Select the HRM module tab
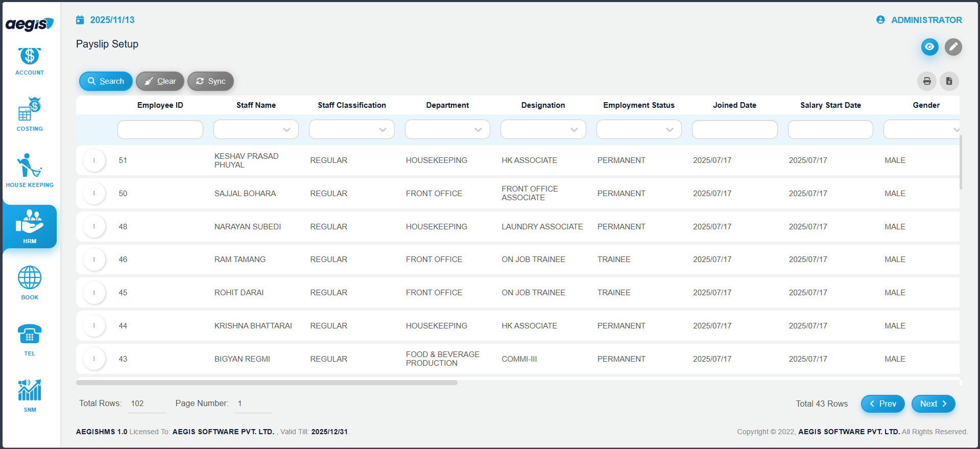Image resolution: width=980 pixels, height=449 pixels. click(x=30, y=226)
